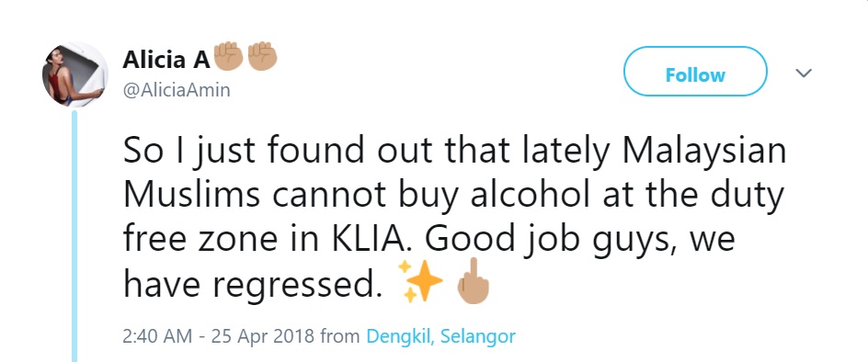This screenshot has height=362, width=868.
Task: Click the sparkles emoji in tweet
Action: [x=420, y=281]
